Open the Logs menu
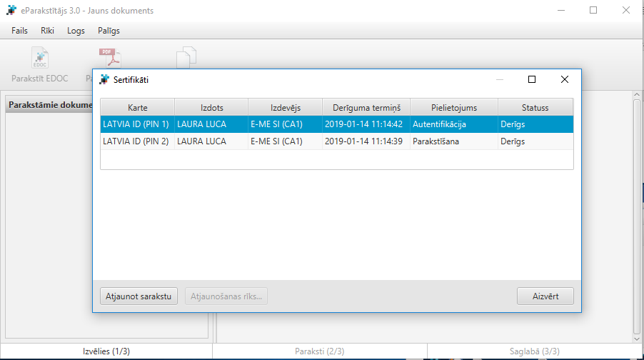This screenshot has width=644, height=360. [76, 31]
